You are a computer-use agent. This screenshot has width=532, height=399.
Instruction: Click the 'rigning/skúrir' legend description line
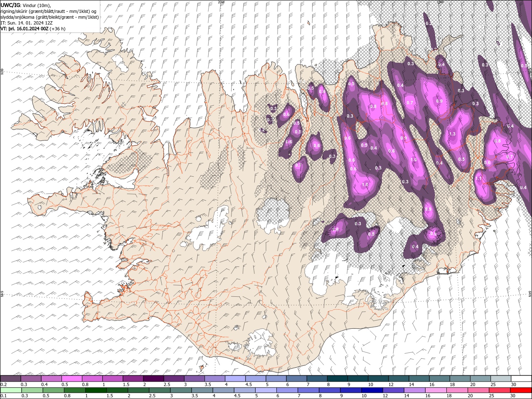click(x=48, y=11)
